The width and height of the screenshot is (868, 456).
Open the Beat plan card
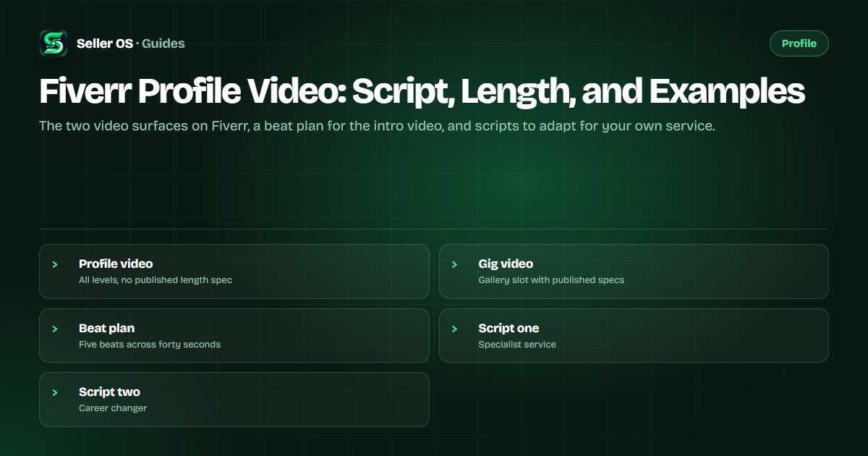(234, 335)
